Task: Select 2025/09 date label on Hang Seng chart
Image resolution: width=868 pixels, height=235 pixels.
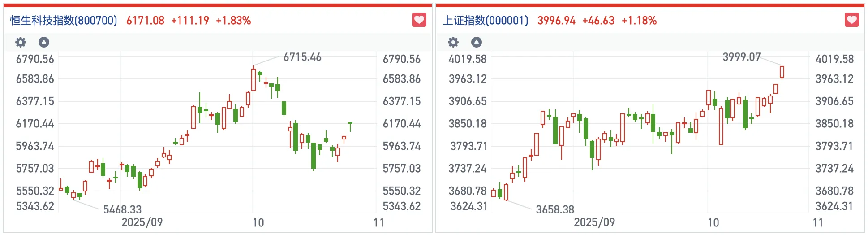Action: (x=142, y=222)
